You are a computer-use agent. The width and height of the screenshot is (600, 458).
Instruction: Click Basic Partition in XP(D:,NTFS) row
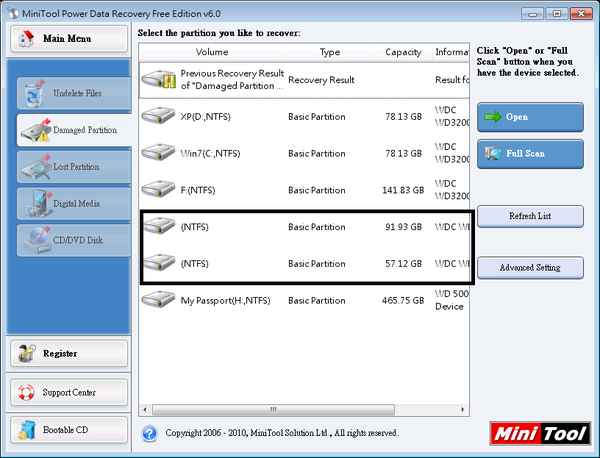pyautogui.click(x=317, y=117)
